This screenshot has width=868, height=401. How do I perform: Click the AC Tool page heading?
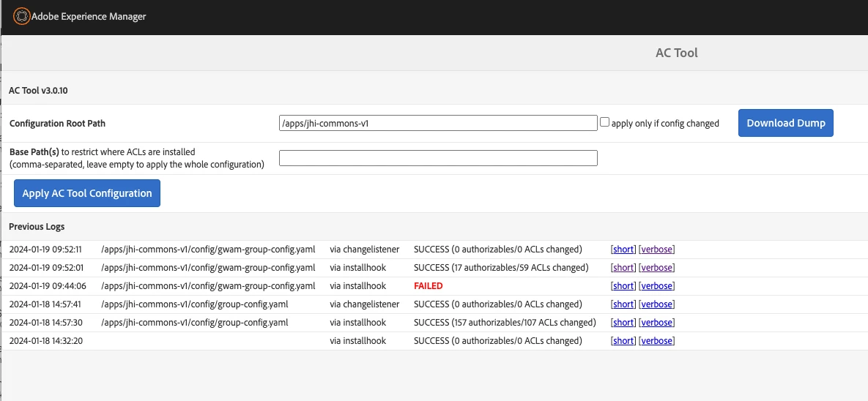click(x=677, y=53)
